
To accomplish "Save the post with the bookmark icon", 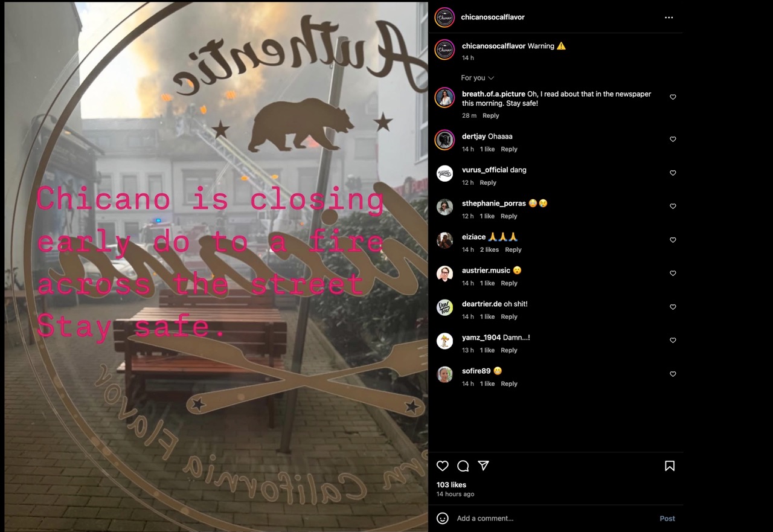I will (670, 466).
